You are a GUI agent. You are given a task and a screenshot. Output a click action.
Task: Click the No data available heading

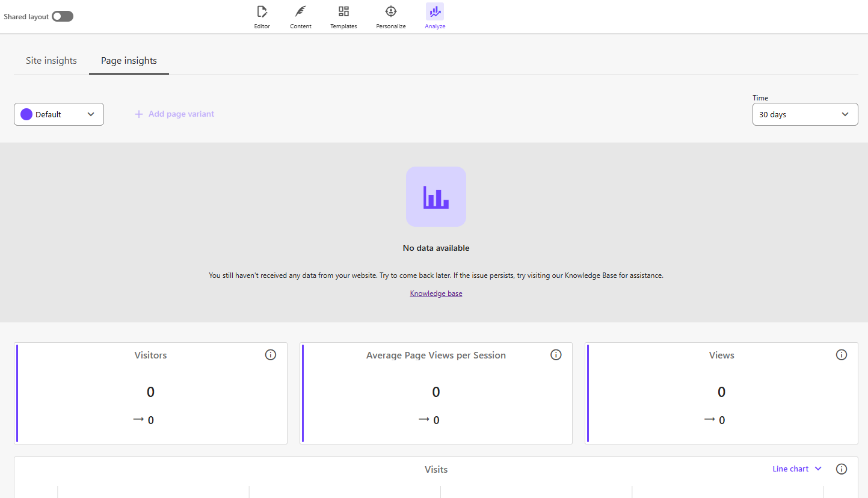pos(436,248)
